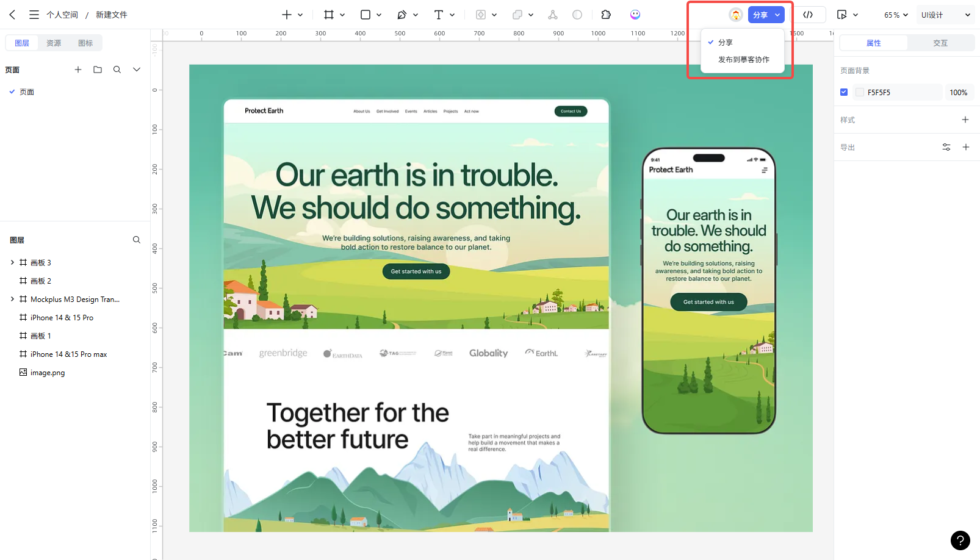
Task: Search layers using the magnifier icon
Action: click(137, 240)
